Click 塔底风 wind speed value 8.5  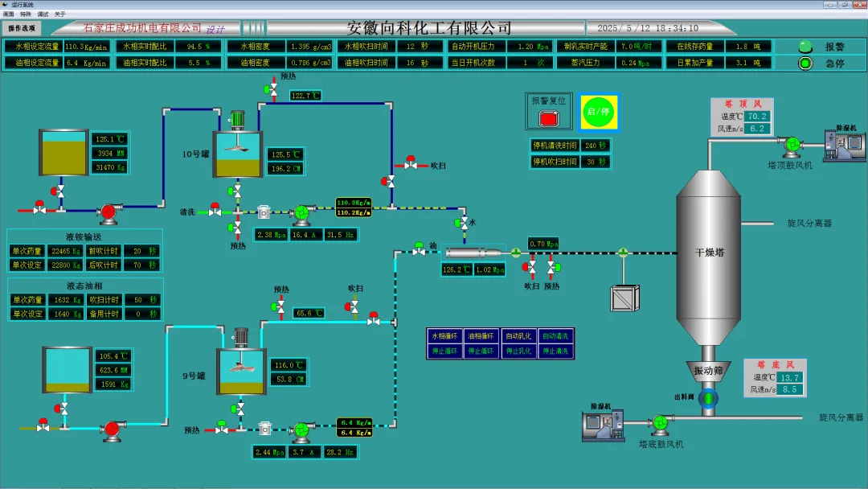point(789,389)
